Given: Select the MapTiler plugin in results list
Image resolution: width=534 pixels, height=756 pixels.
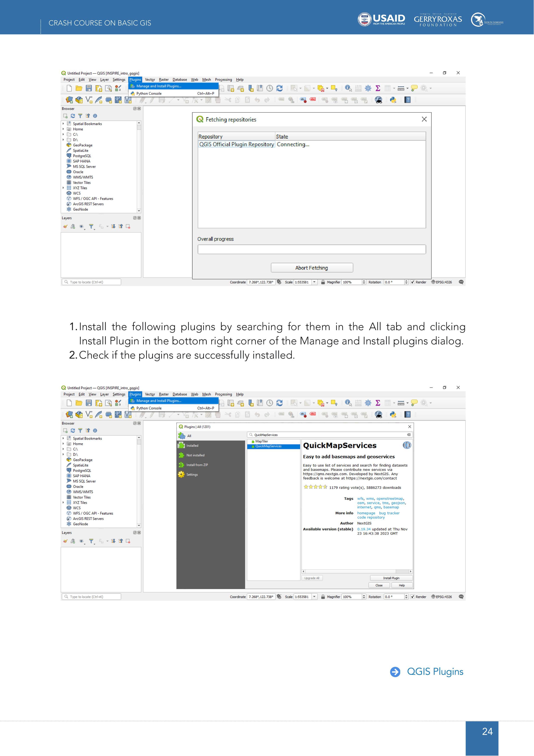Looking at the screenshot, I should [262, 441].
